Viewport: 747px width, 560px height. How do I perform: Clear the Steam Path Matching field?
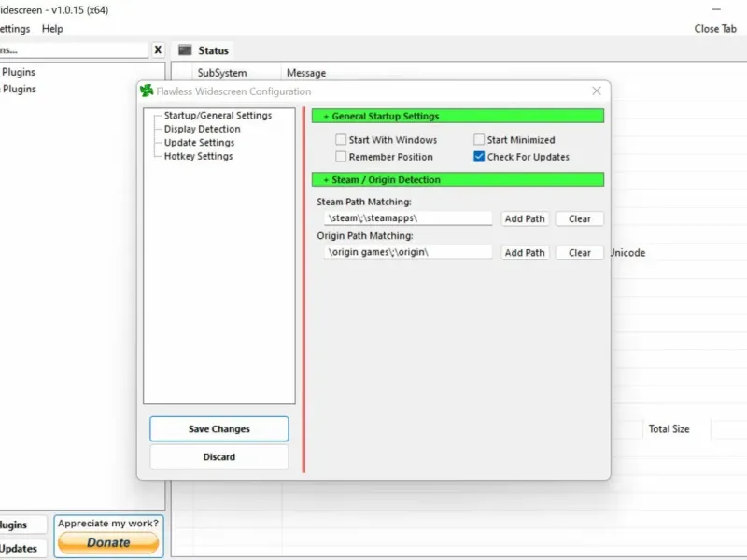pyautogui.click(x=579, y=218)
